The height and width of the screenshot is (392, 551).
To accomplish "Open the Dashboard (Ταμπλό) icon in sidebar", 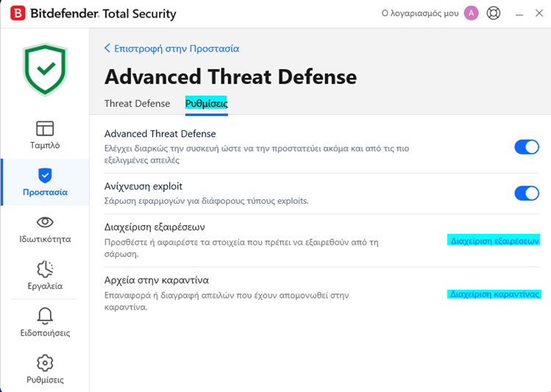I will click(45, 129).
